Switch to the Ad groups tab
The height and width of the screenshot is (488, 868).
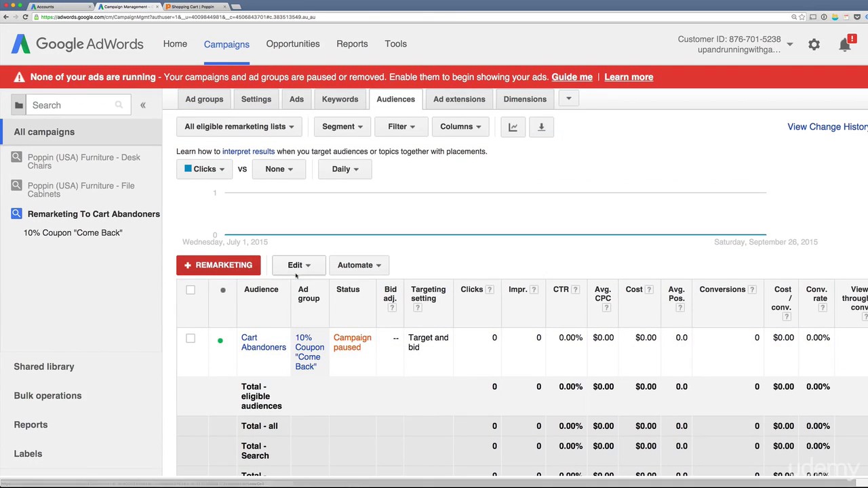point(204,100)
